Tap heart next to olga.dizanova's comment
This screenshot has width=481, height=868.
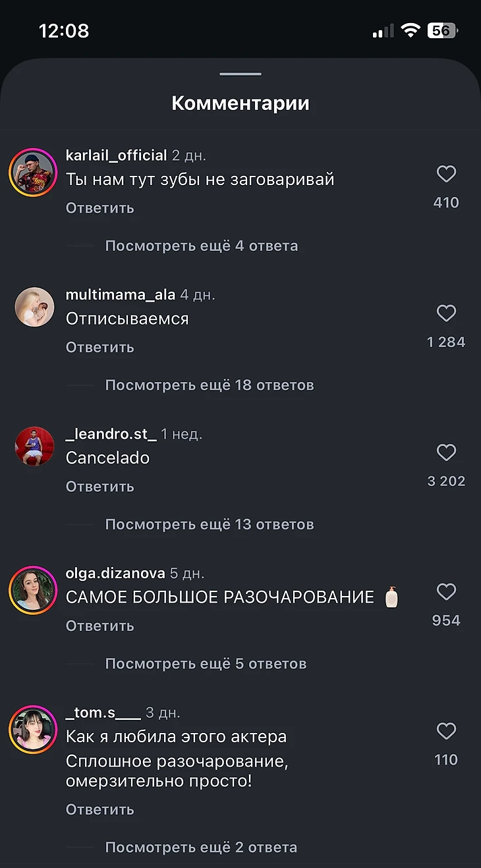tap(446, 592)
